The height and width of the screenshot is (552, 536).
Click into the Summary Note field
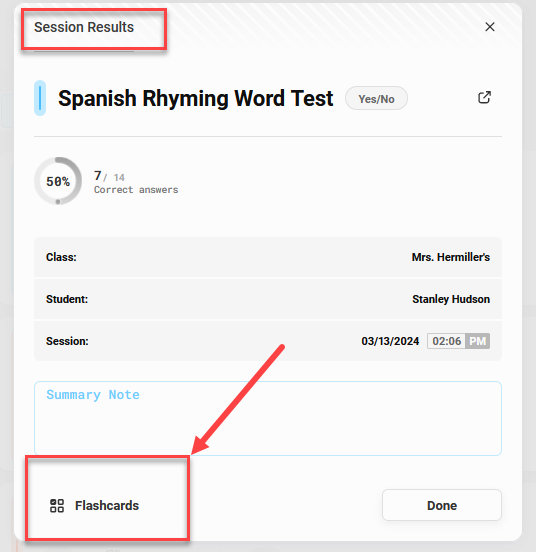(x=268, y=418)
